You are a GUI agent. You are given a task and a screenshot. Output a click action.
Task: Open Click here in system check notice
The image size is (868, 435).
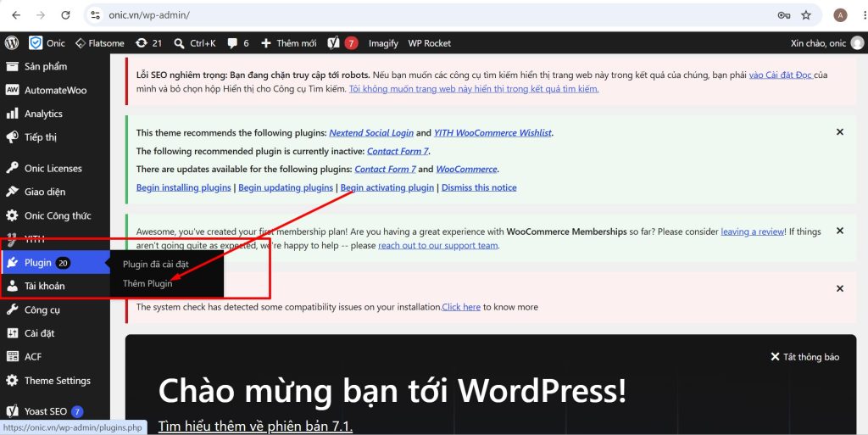(x=461, y=307)
